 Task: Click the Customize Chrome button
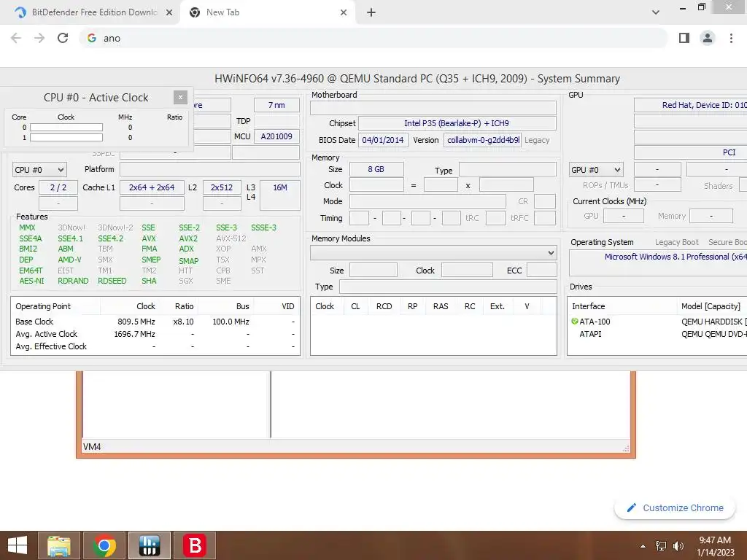pyautogui.click(x=675, y=507)
